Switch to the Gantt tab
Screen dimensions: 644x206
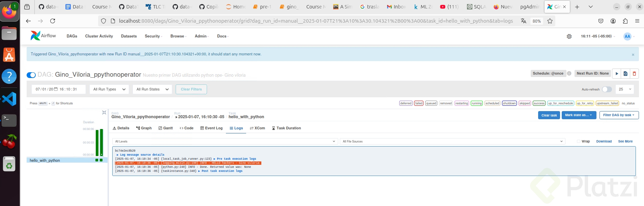point(166,128)
